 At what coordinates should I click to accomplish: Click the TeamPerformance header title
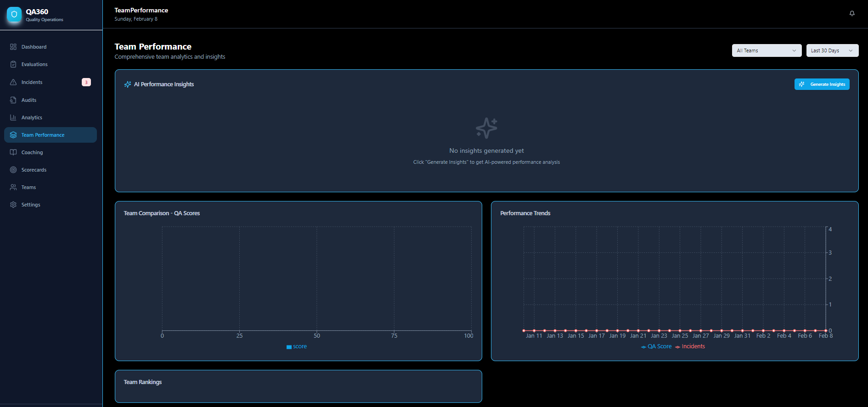pyautogui.click(x=141, y=10)
